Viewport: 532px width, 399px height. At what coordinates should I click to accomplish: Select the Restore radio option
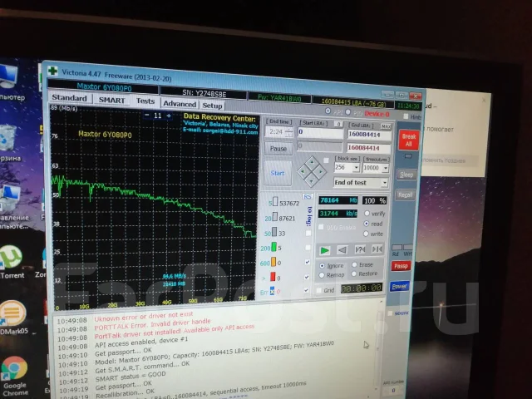[354, 273]
